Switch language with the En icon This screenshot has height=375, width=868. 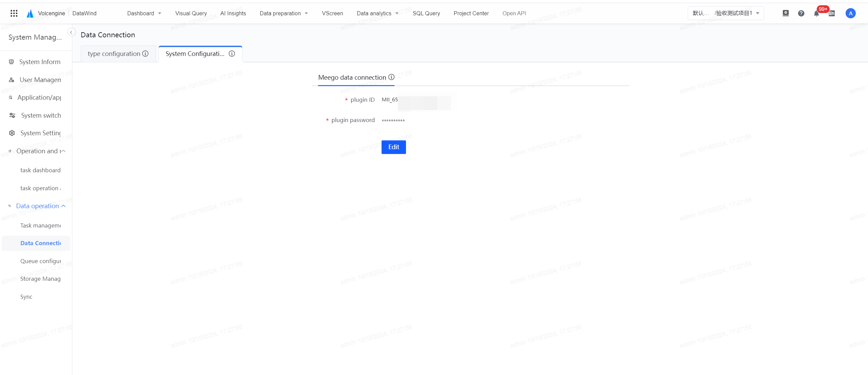(x=832, y=14)
